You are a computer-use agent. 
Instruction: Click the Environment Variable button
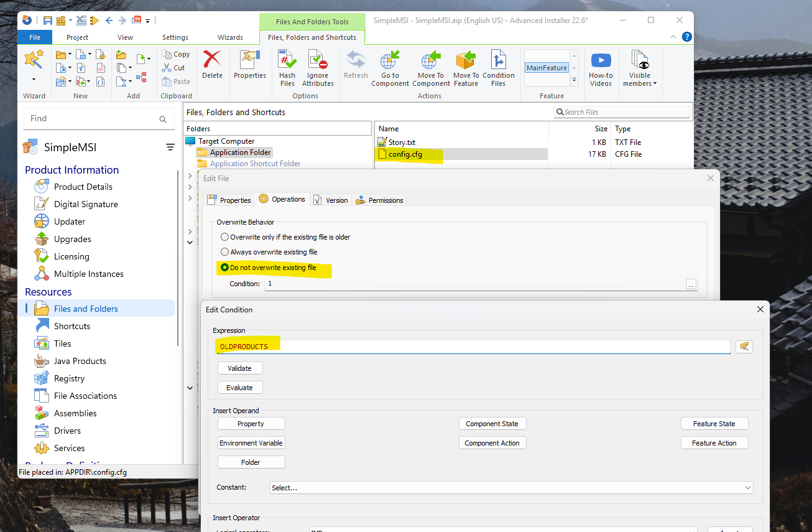pos(251,443)
